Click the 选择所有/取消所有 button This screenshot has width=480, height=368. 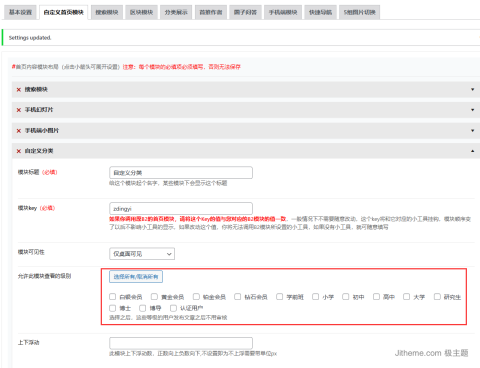click(136, 277)
